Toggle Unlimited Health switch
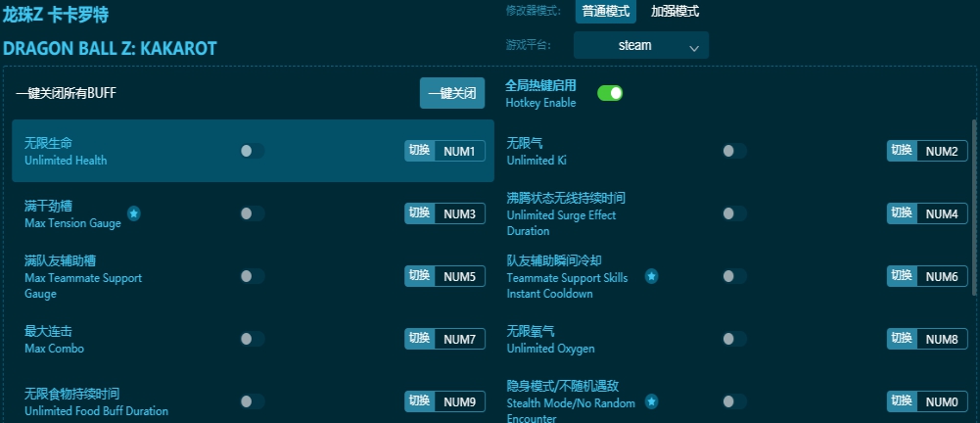Viewport: 980px width, 423px height. [253, 151]
